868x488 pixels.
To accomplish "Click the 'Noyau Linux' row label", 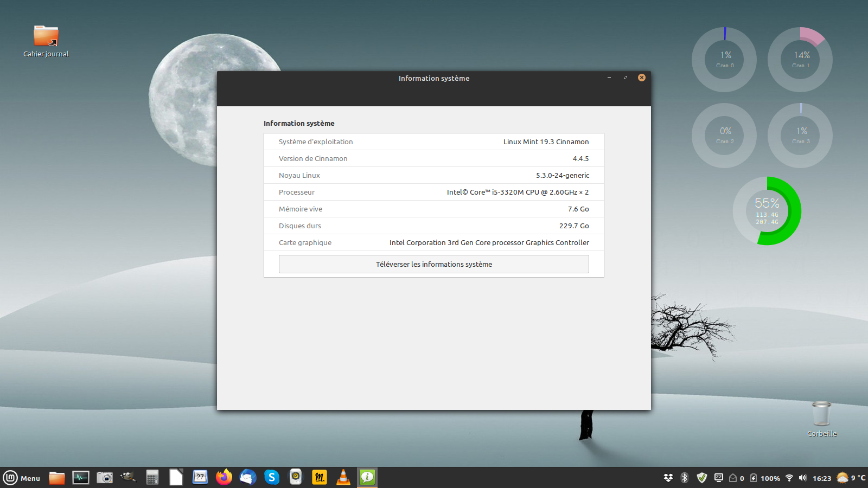I will pyautogui.click(x=299, y=175).
